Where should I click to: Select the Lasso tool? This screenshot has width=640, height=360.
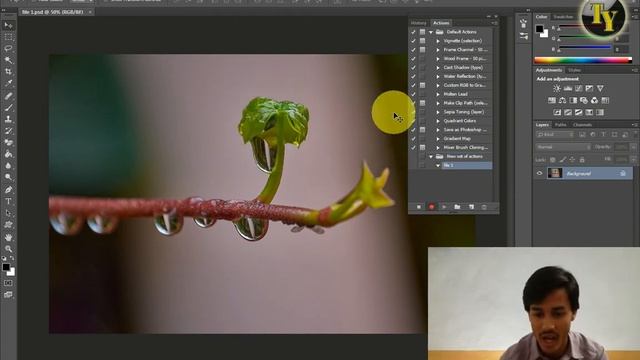click(8, 49)
